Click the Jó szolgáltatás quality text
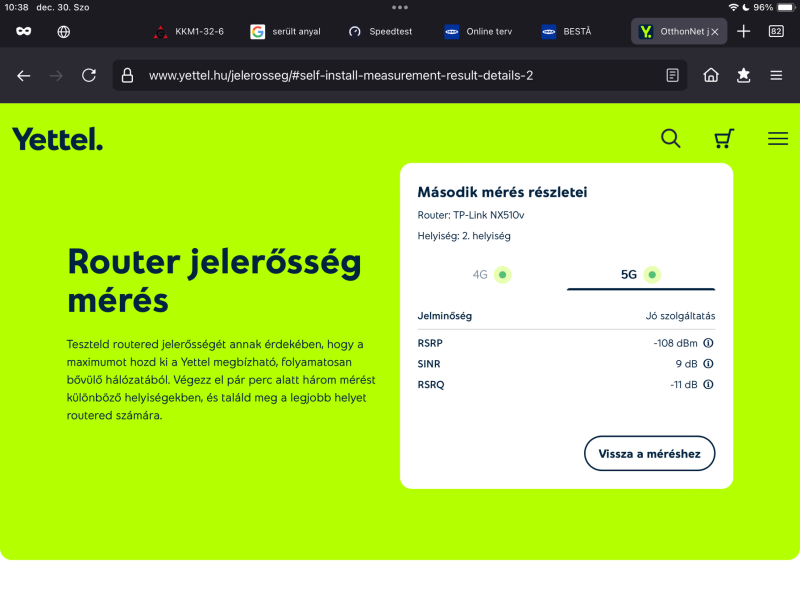 tap(680, 316)
